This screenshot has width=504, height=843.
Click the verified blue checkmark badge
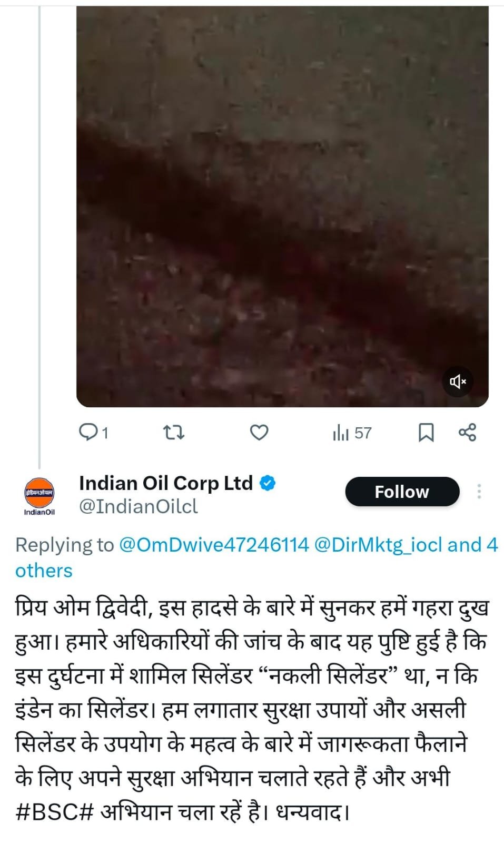click(267, 483)
